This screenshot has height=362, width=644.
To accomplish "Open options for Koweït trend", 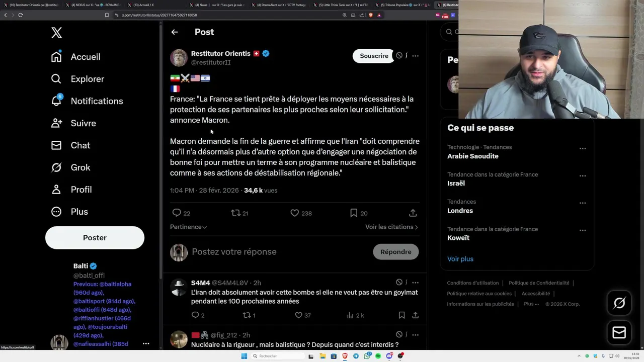I will [x=583, y=230].
